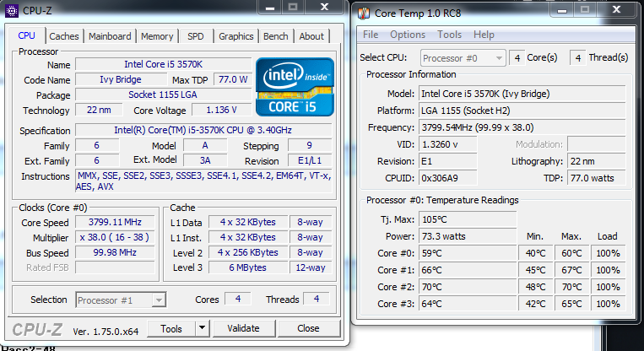Click the Code Name value Ivy Bridge

coord(121,79)
